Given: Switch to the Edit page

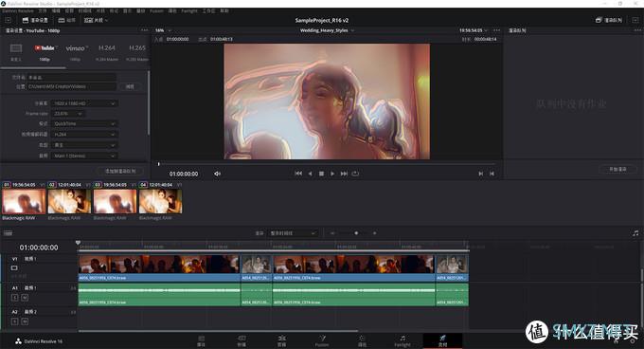Looking at the screenshot, I should pyautogui.click(x=282, y=340).
